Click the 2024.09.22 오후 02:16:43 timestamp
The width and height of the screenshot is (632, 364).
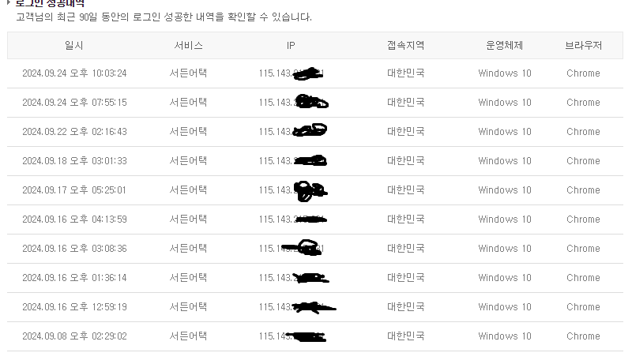pos(74,132)
